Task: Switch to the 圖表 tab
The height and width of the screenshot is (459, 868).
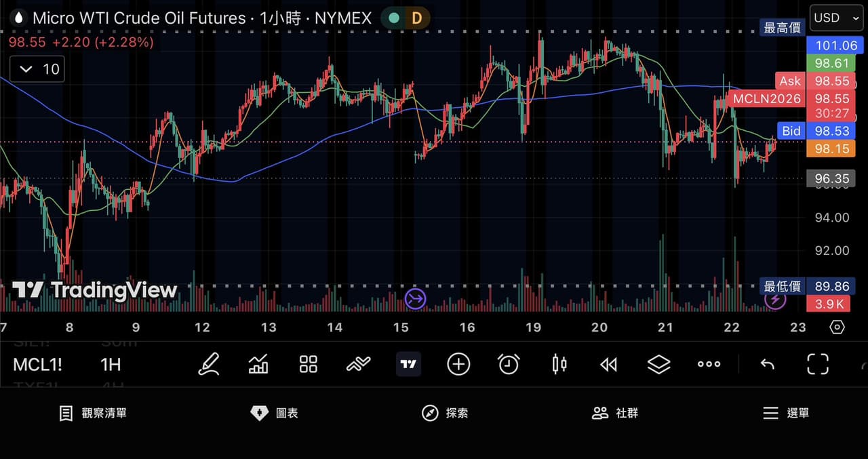Action: pyautogui.click(x=274, y=413)
